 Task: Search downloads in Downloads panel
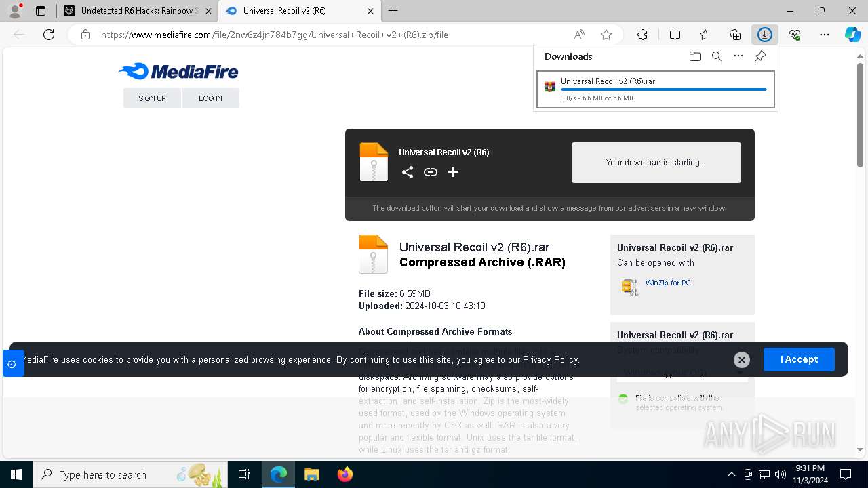click(716, 56)
